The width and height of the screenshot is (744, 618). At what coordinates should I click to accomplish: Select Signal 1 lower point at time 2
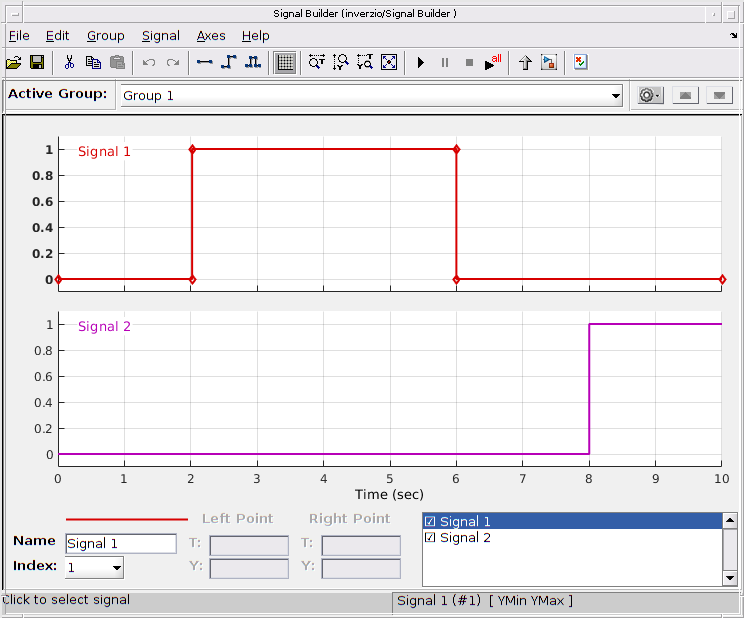pos(192,280)
